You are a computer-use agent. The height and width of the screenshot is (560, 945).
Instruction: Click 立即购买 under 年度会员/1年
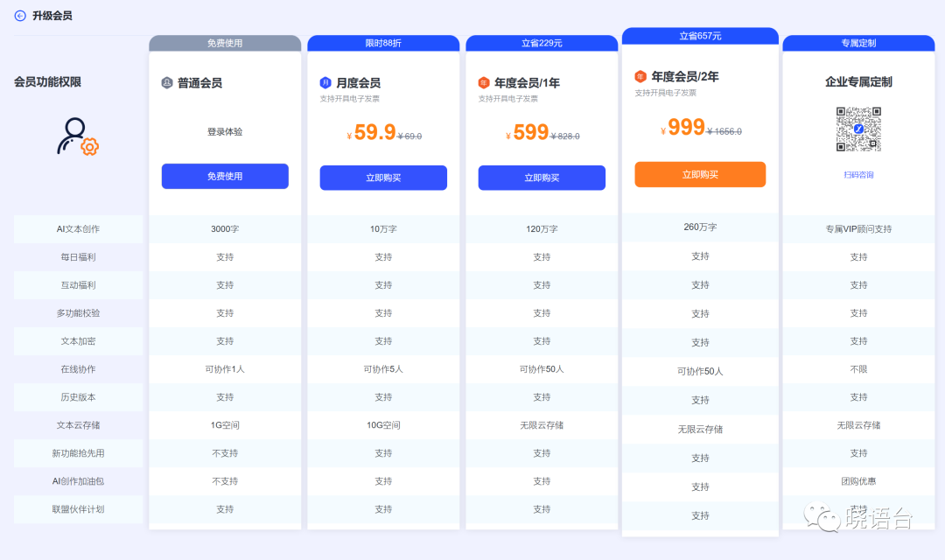541,178
